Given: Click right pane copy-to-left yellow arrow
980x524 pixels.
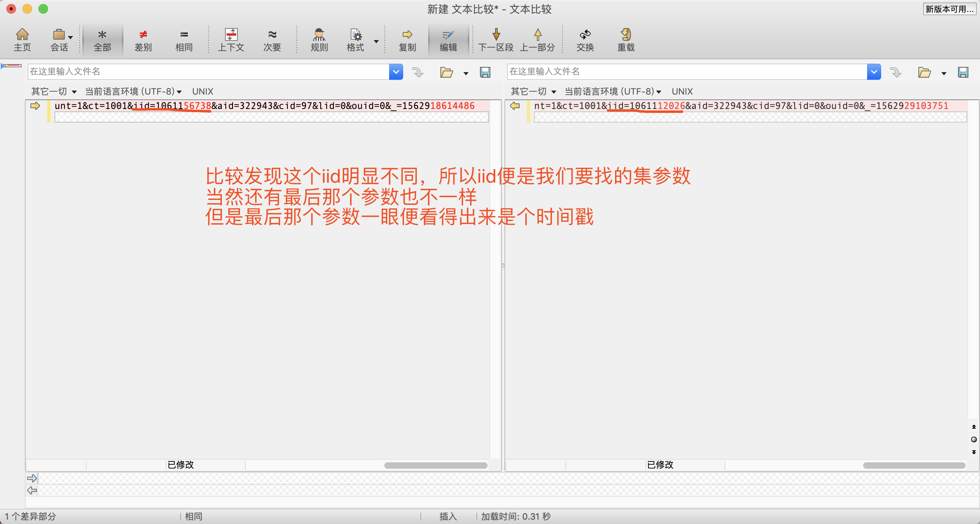Looking at the screenshot, I should point(515,106).
